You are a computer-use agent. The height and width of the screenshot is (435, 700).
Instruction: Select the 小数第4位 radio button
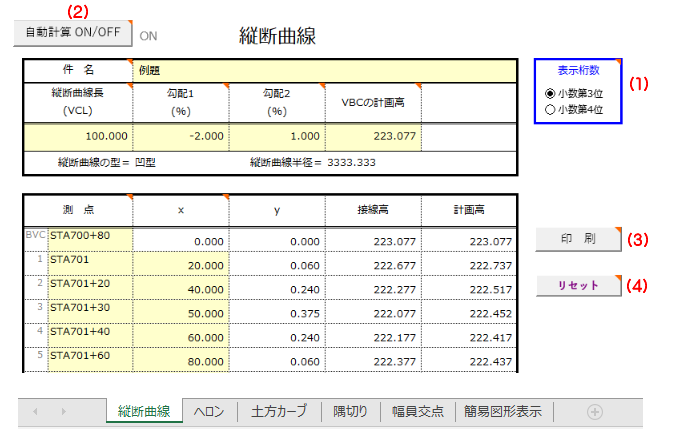(x=550, y=109)
